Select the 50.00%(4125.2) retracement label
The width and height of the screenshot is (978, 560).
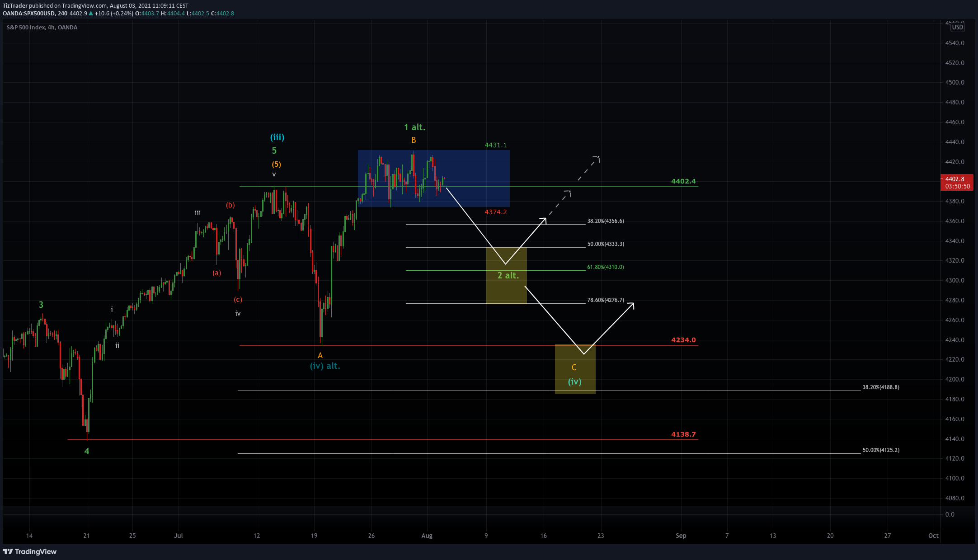881,450
